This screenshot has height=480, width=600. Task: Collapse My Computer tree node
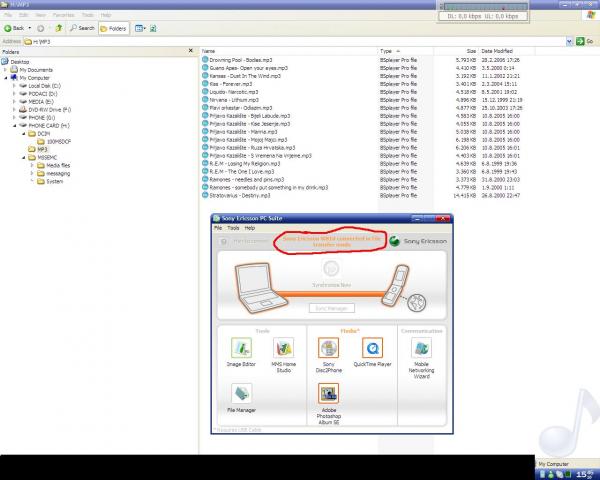click(5, 78)
